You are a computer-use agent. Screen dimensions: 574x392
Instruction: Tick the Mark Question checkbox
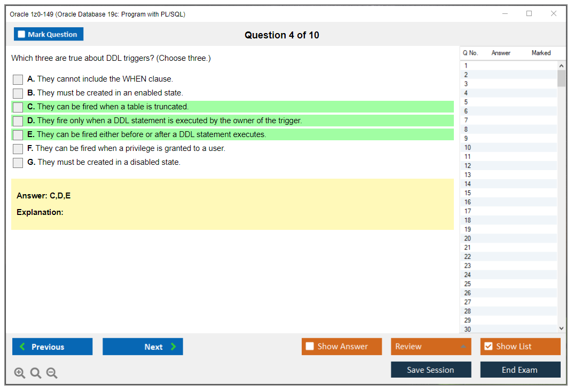click(x=22, y=35)
